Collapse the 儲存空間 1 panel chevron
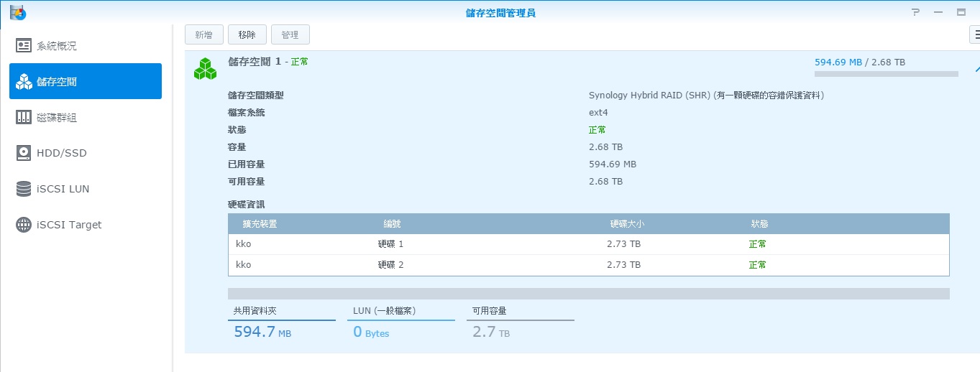Viewport: 980px width, 372px height. 976,69
